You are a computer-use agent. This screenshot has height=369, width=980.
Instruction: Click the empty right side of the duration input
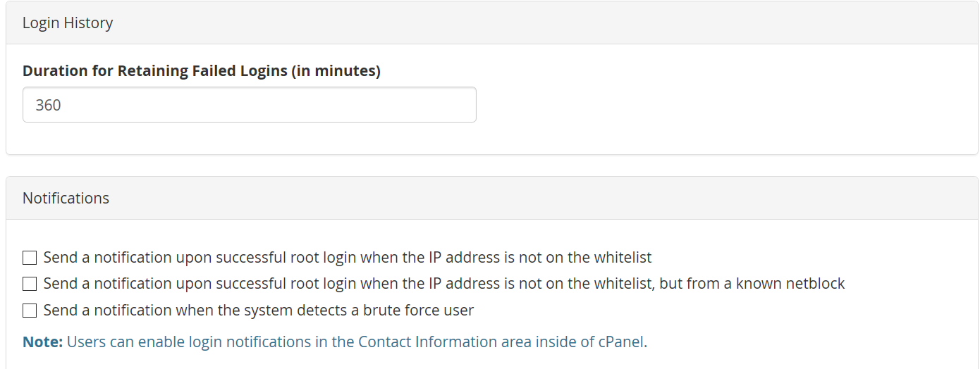[x=353, y=105]
